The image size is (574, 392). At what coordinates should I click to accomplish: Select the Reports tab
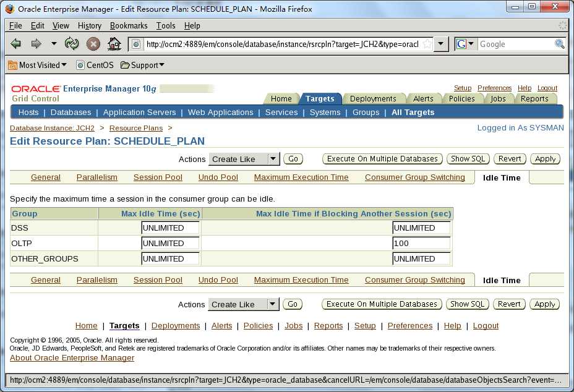tap(534, 99)
